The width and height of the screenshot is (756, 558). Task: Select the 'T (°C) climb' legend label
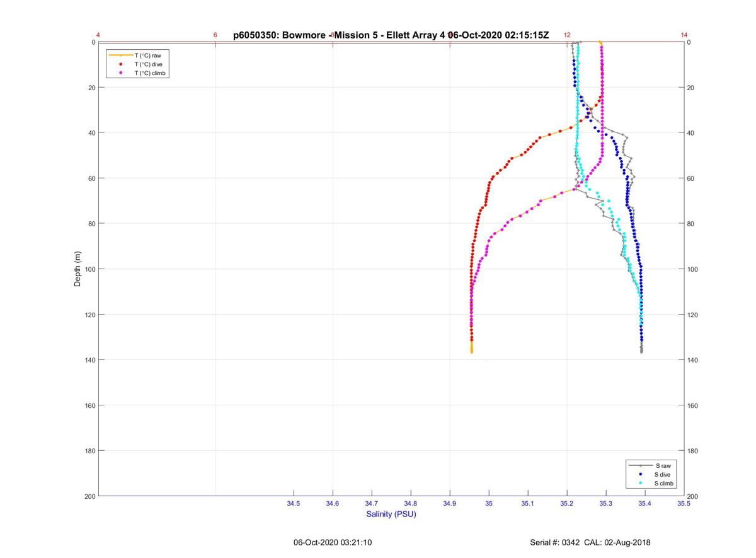[150, 73]
